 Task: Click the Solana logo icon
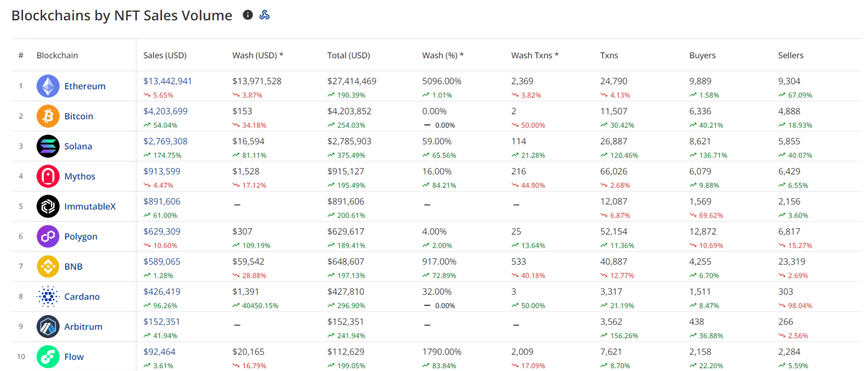coord(48,146)
